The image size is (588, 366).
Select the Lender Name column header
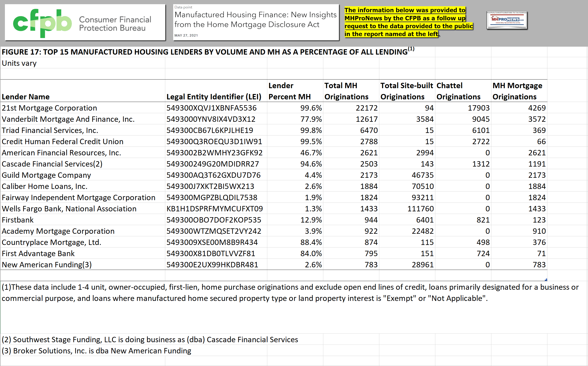26,97
